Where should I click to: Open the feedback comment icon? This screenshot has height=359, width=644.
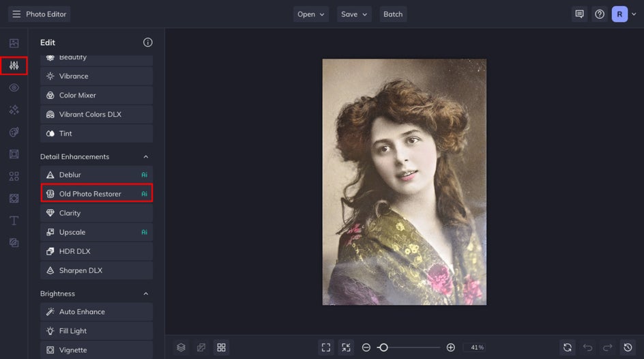click(x=579, y=14)
